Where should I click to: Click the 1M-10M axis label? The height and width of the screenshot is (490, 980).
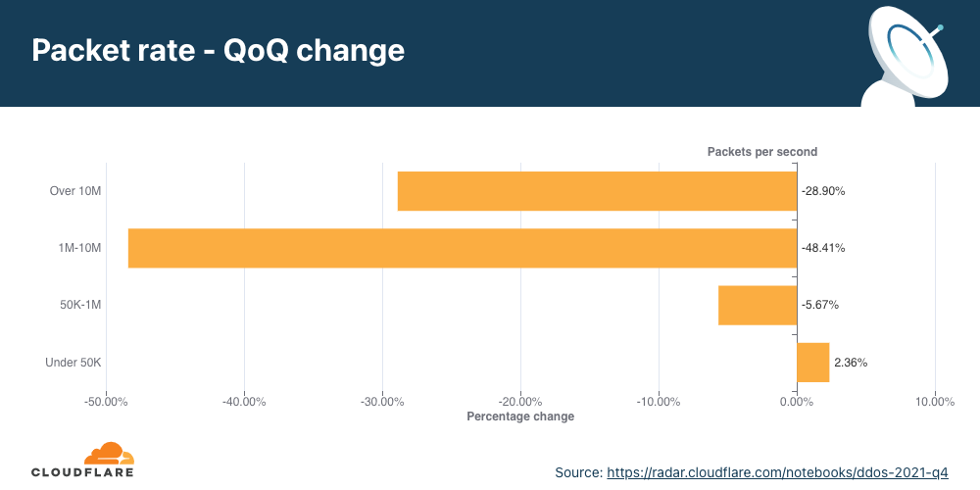[x=80, y=248]
